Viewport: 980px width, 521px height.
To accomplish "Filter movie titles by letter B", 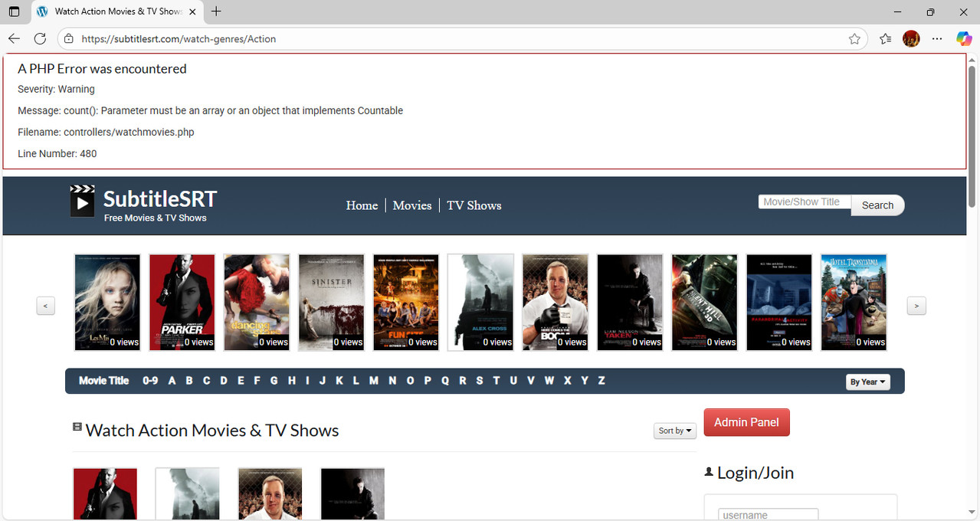I will click(189, 381).
